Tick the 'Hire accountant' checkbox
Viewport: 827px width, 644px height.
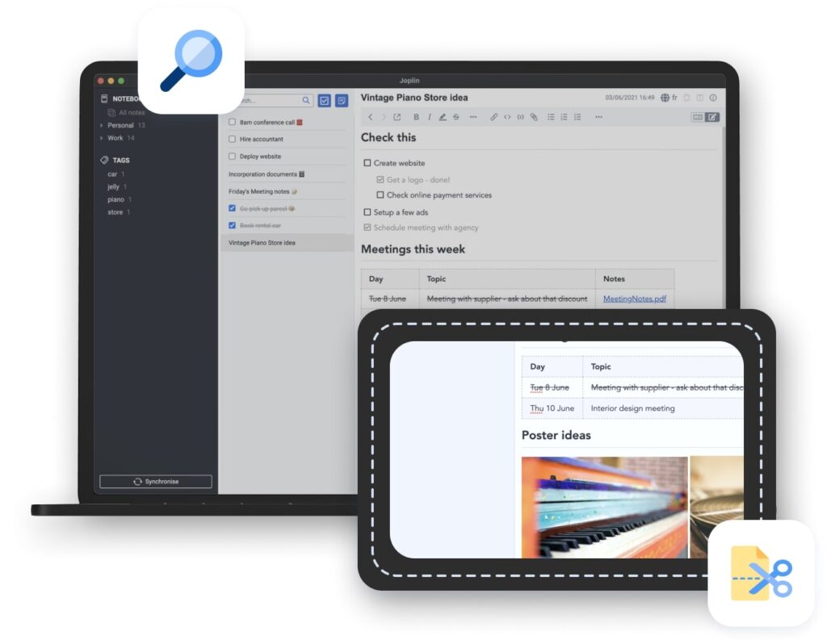[233, 140]
